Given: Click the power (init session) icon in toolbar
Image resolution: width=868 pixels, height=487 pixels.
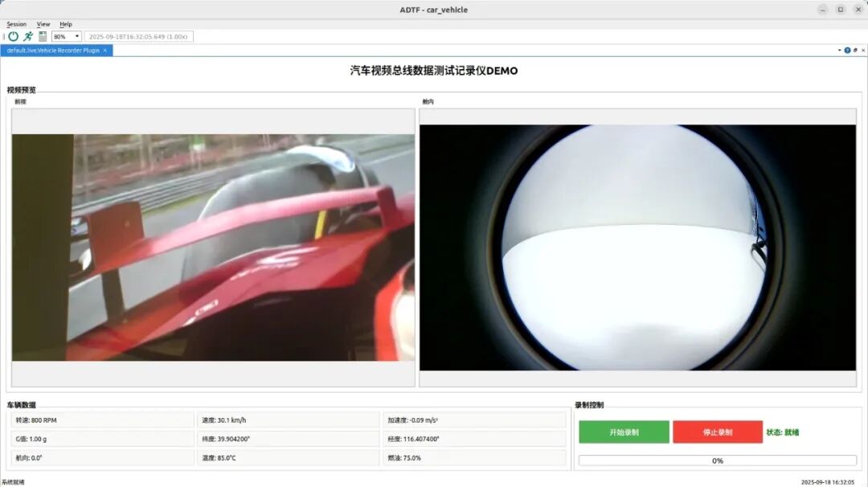Looking at the screenshot, I should coord(13,36).
